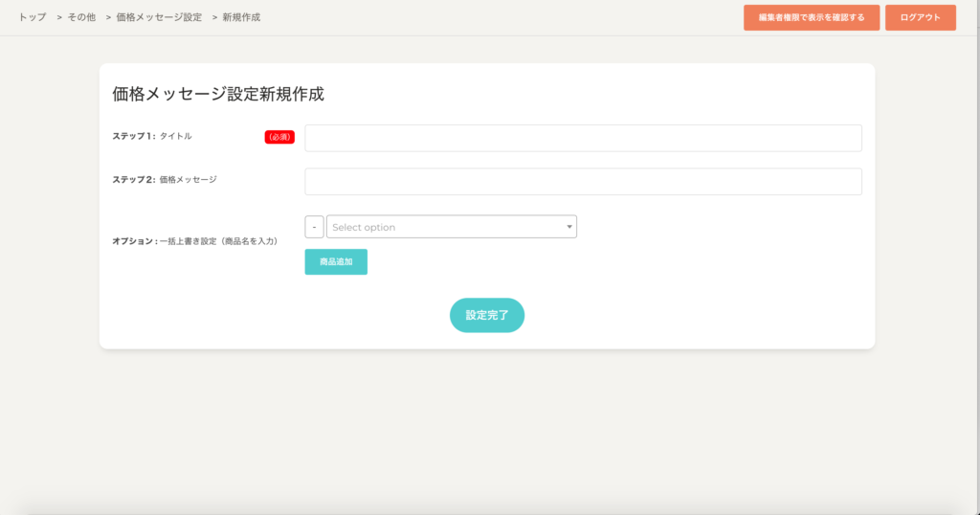Screen dimensions: 980x515
Task: Click the 価格メッセージ text field
Action: [x=583, y=182]
